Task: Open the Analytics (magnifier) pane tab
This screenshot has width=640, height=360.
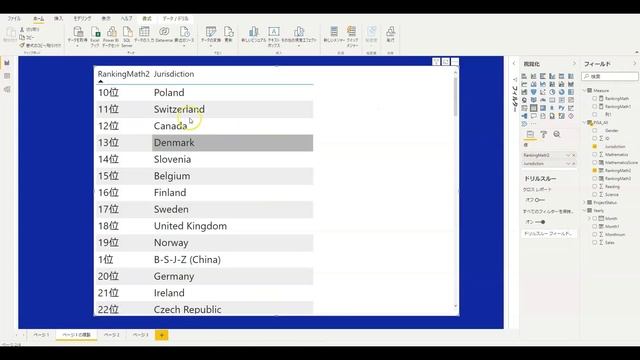Action: [x=557, y=134]
